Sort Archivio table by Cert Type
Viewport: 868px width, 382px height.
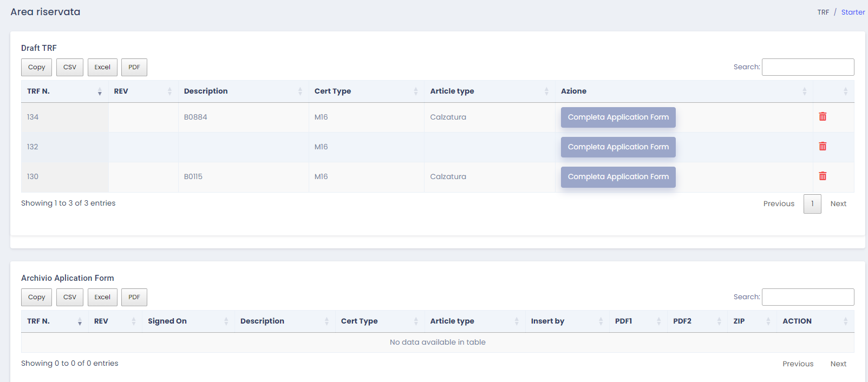[x=380, y=321]
